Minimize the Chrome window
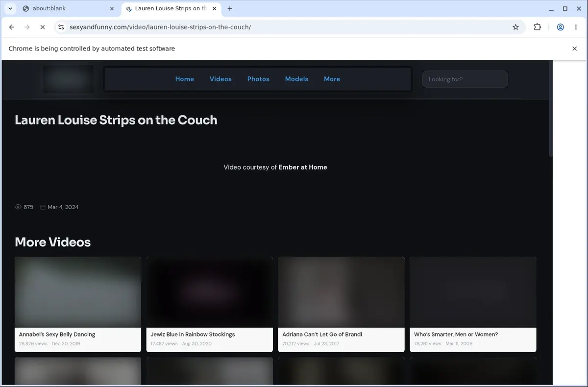The height and width of the screenshot is (387, 588). coord(552,8)
